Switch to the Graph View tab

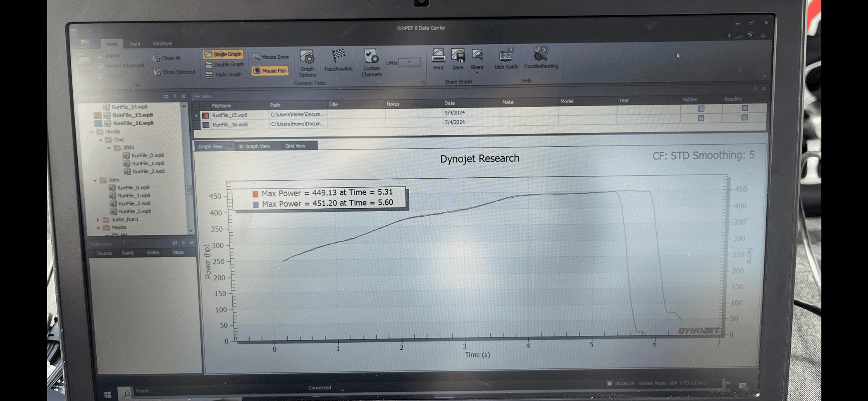(210, 146)
